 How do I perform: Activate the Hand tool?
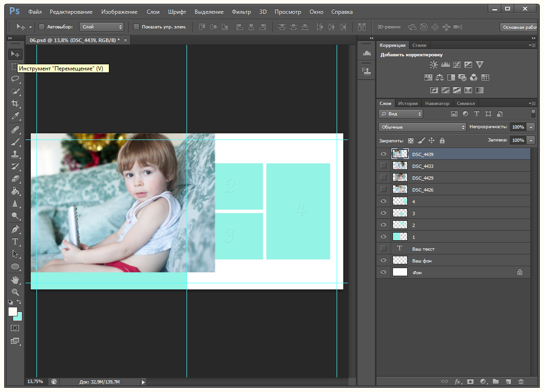tap(15, 280)
